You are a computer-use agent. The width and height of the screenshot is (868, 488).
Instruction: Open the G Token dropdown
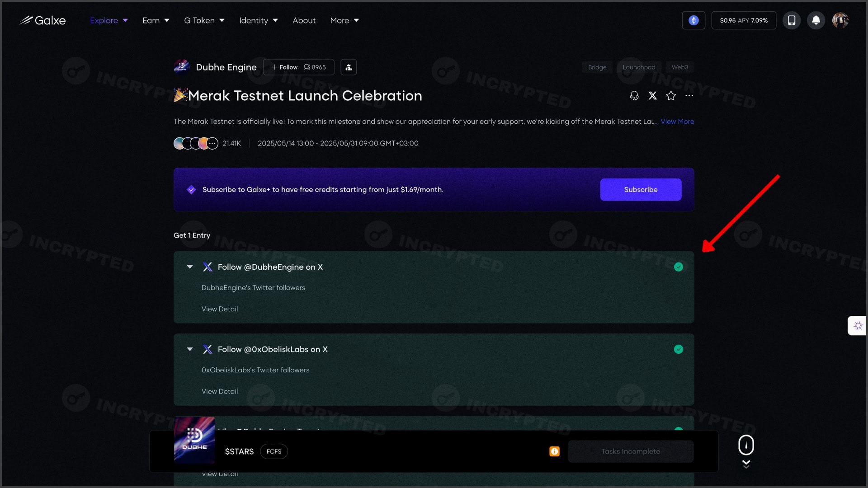coord(204,20)
